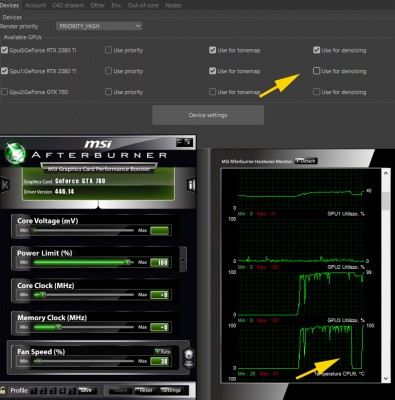Click the Fan Speed value field
This screenshot has width=395, height=400.
click(x=160, y=361)
